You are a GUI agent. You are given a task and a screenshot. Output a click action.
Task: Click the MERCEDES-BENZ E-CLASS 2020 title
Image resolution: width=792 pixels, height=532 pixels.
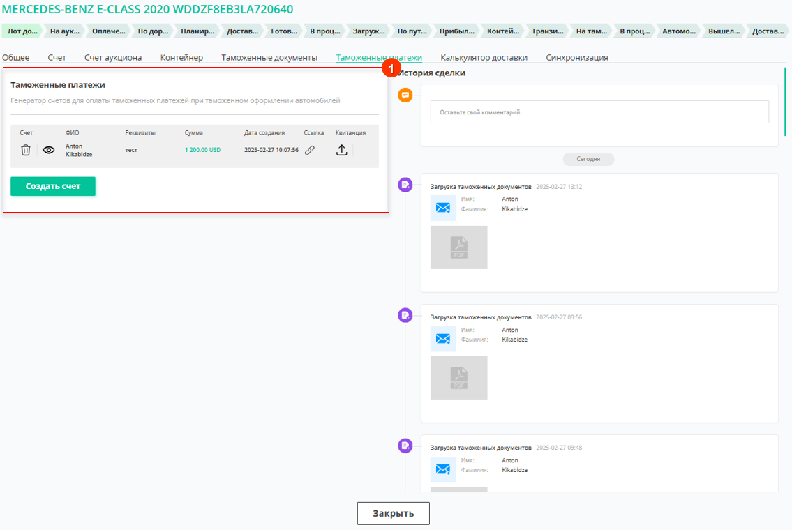coord(147,9)
